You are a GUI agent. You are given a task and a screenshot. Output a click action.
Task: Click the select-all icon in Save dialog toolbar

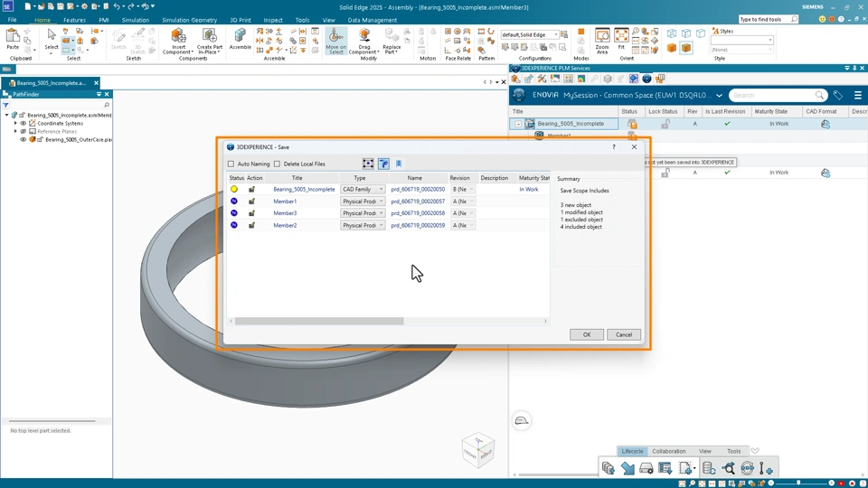pos(368,164)
